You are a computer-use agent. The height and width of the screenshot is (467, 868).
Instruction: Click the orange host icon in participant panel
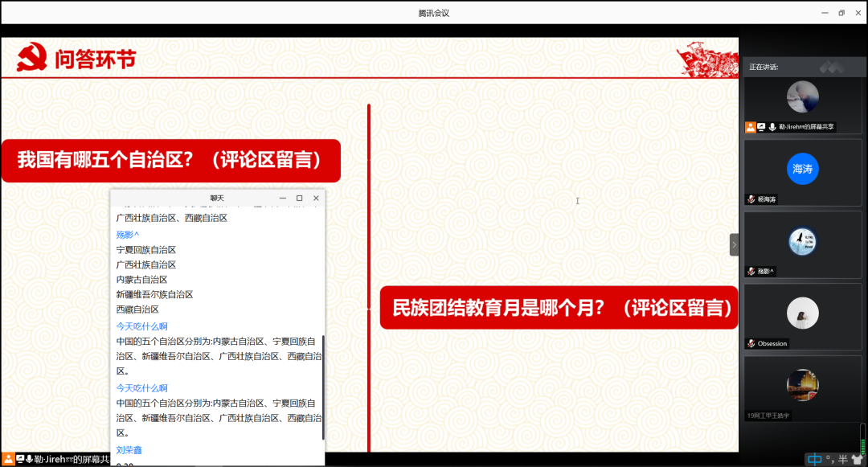click(750, 127)
